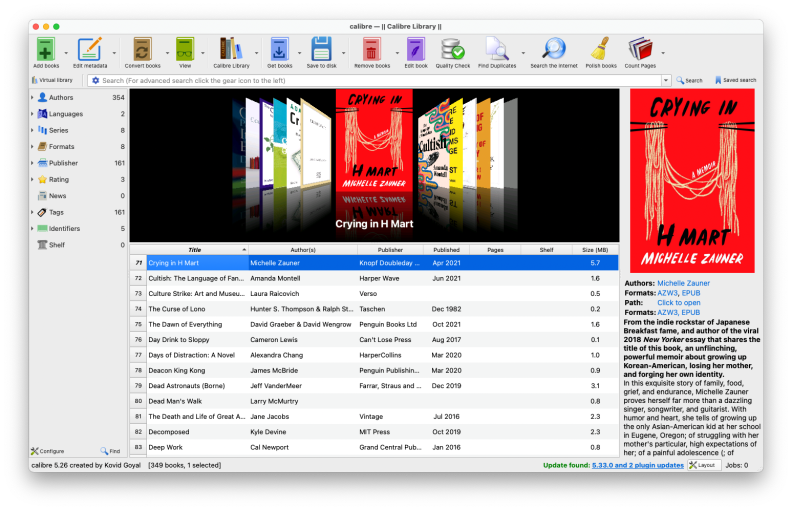
Task: Open the Remove books dropdown arrow
Action: click(x=397, y=53)
